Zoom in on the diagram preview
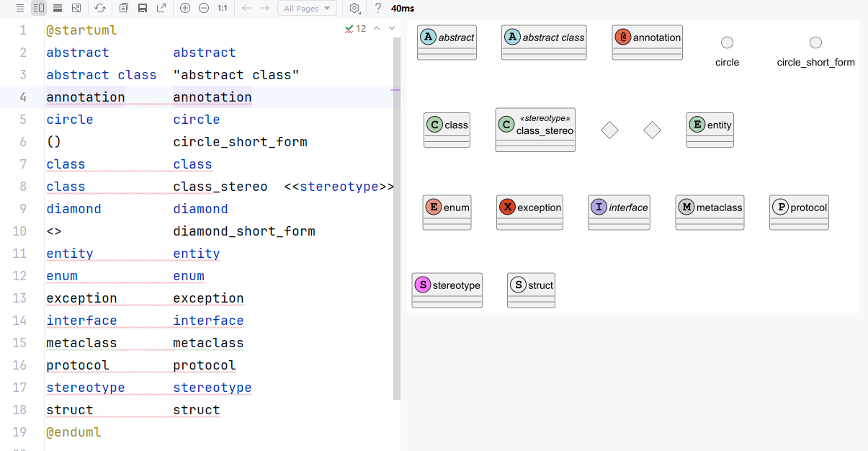 185,8
